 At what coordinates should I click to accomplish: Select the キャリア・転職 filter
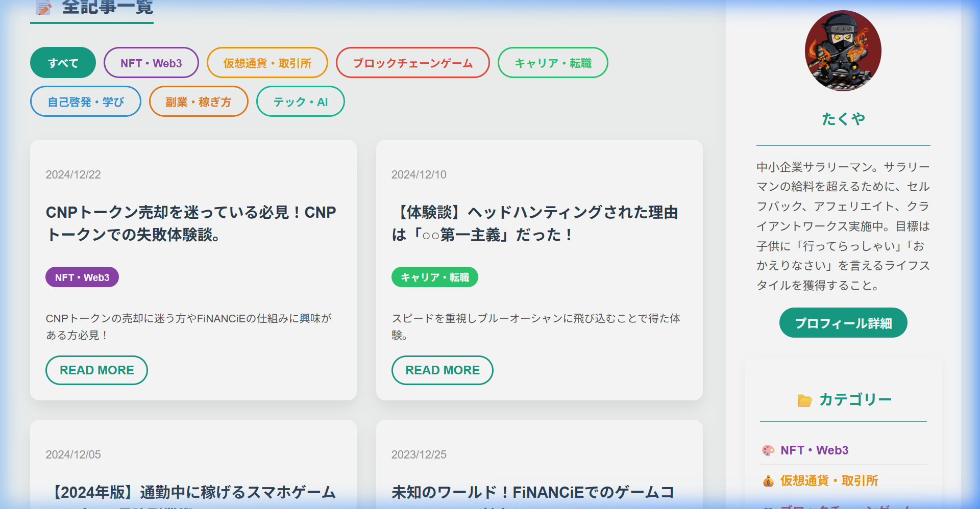(553, 63)
